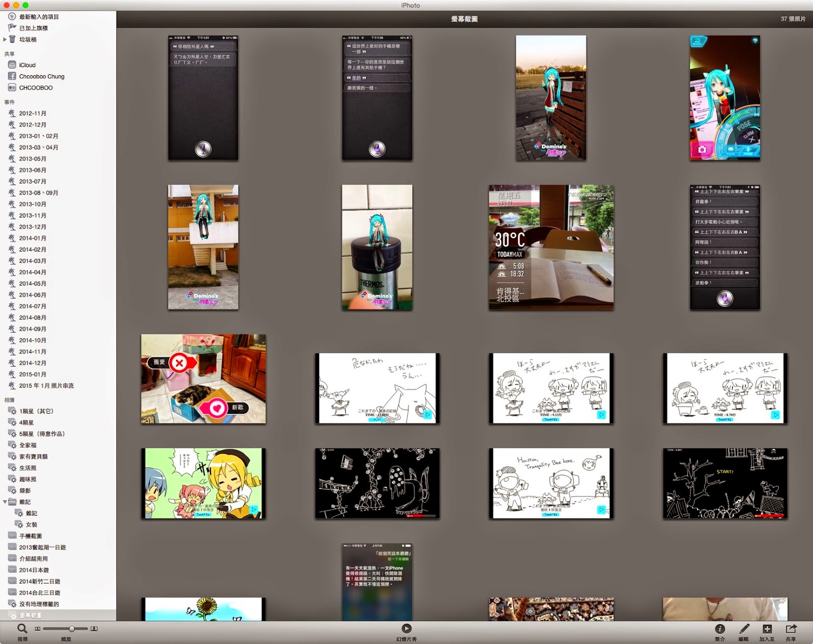This screenshot has width=813, height=644.
Task: Select the 2013-05月 event
Action: click(33, 159)
